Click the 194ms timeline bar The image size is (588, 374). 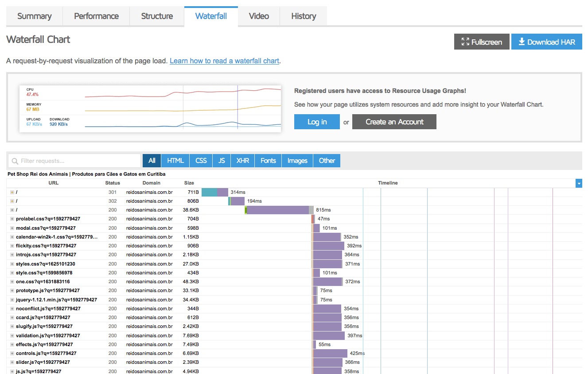coord(236,201)
